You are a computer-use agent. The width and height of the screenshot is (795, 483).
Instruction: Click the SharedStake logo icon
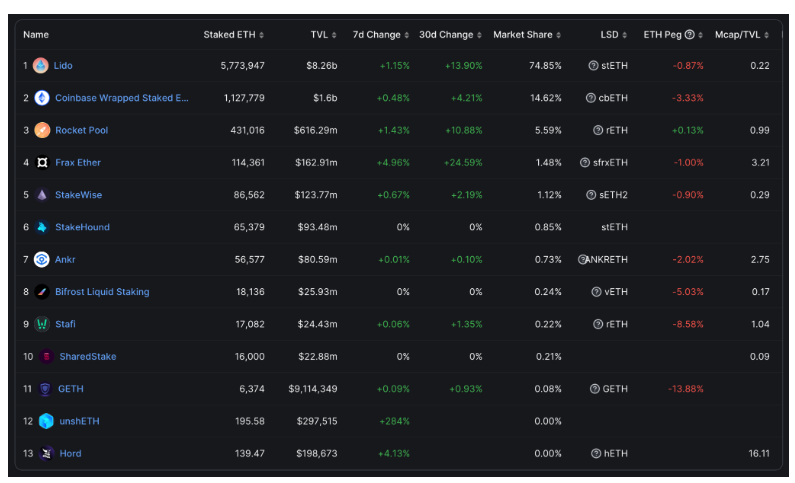(x=46, y=356)
